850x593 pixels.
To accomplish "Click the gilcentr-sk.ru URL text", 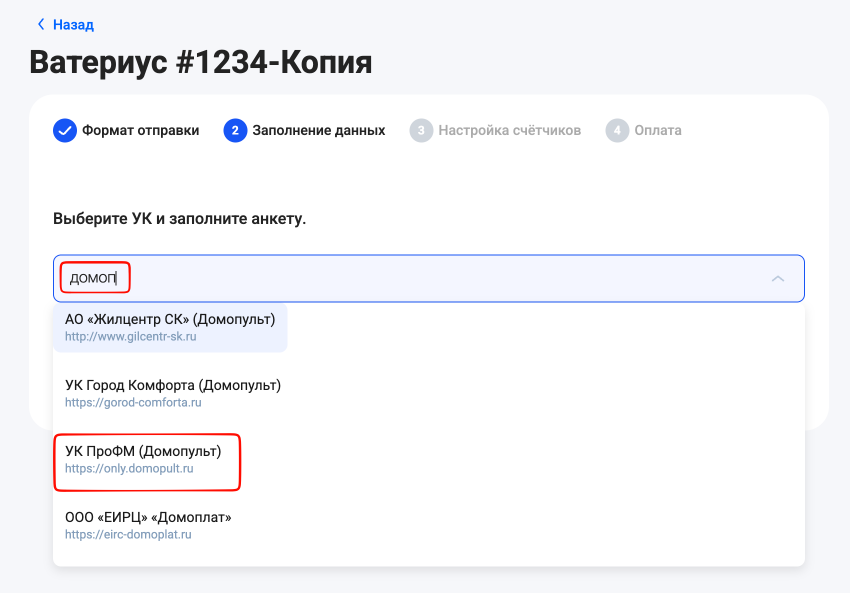I will [130, 337].
